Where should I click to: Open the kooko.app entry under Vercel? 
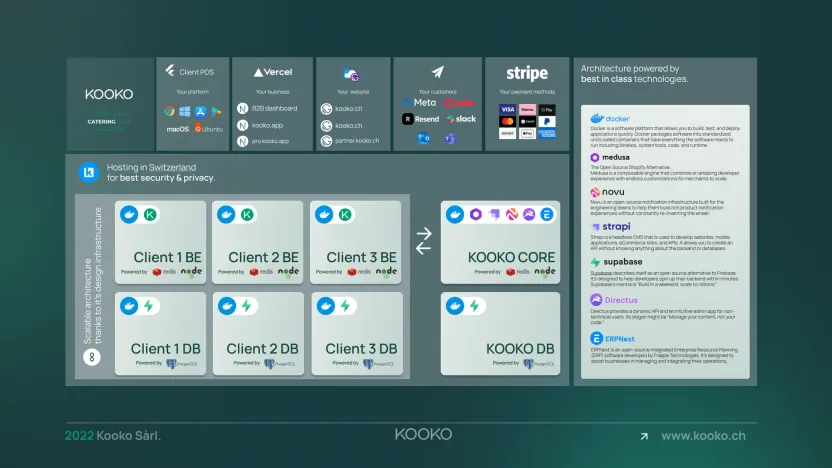261,125
